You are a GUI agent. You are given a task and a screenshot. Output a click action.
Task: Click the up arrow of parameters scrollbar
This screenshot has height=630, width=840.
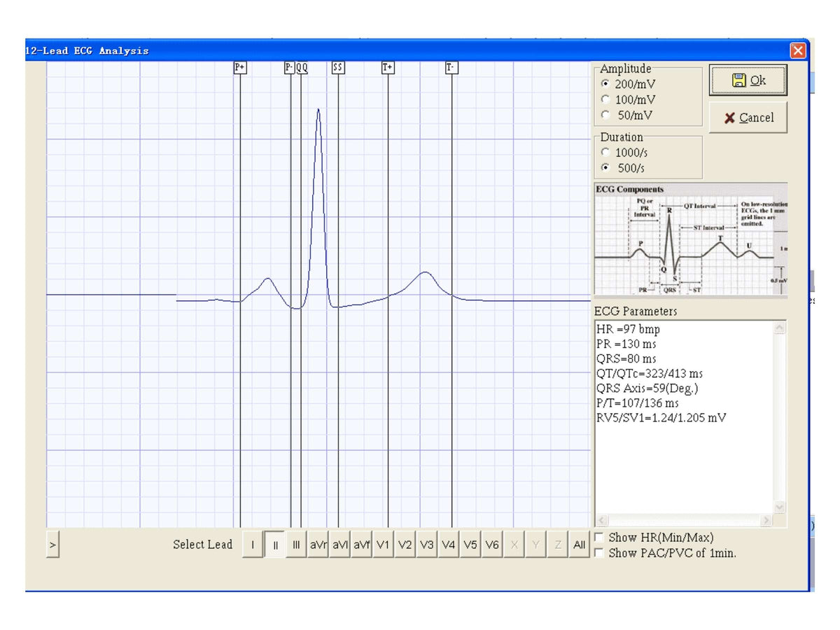780,327
